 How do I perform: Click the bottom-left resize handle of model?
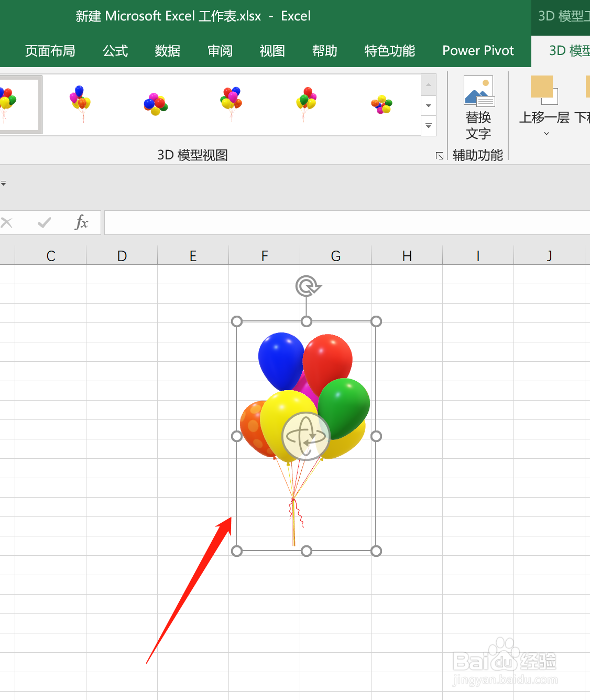[237, 551]
